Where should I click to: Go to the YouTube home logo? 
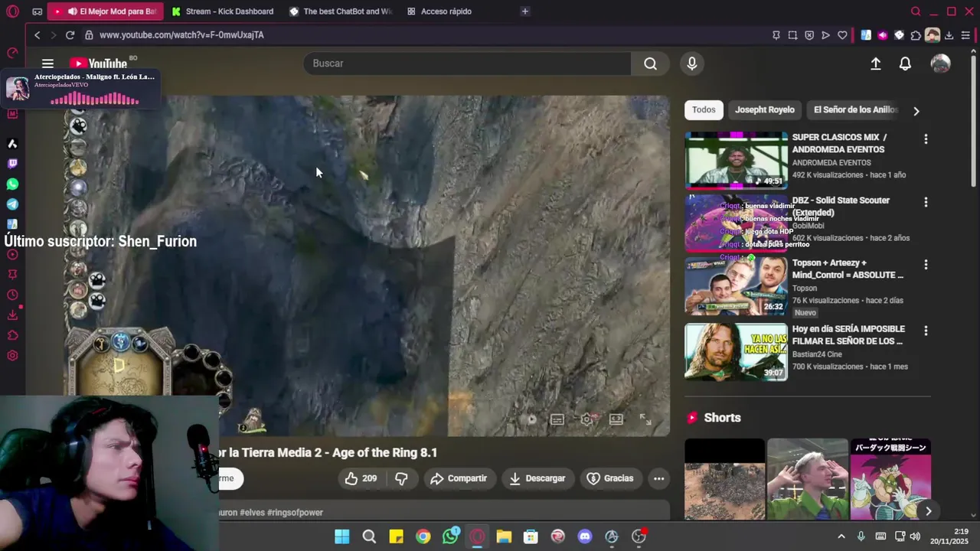[99, 64]
